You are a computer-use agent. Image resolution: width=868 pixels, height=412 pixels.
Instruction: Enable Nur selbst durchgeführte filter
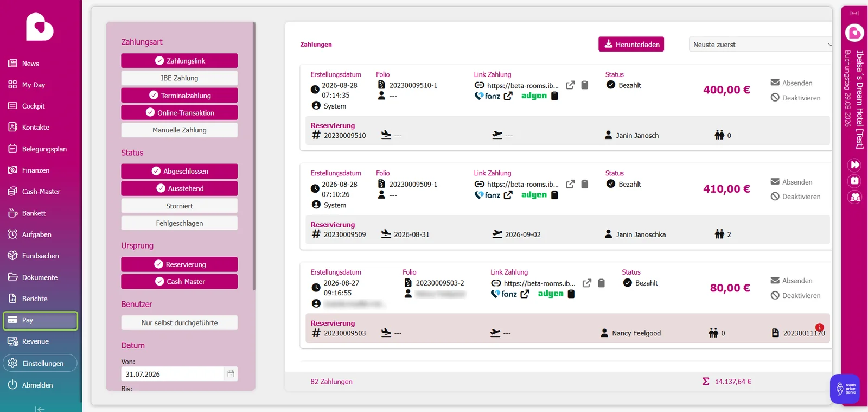(x=180, y=322)
